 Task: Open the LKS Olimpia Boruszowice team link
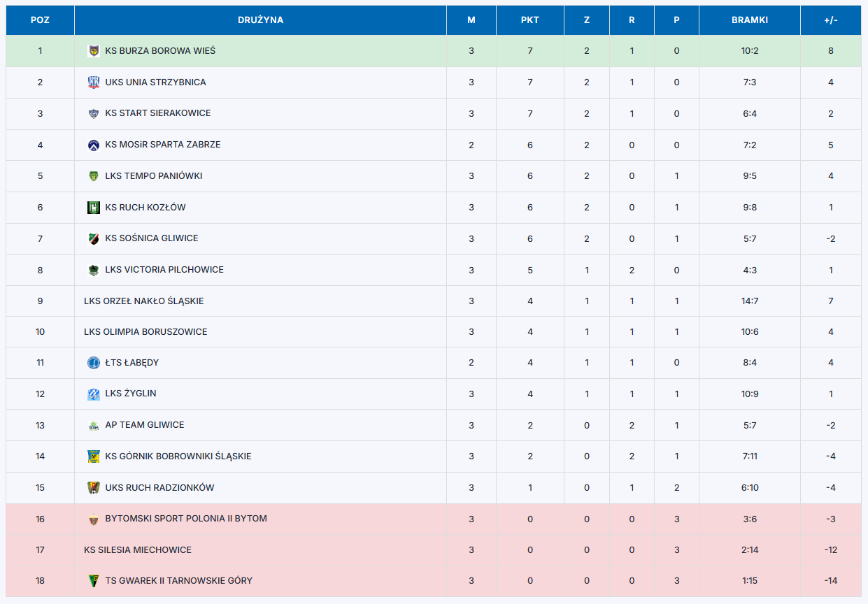point(145,332)
